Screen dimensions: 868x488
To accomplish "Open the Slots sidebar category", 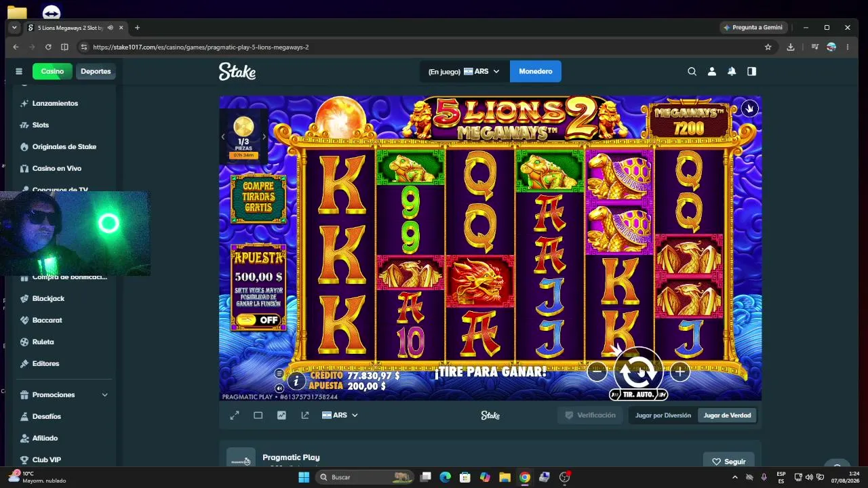I will click(x=41, y=125).
